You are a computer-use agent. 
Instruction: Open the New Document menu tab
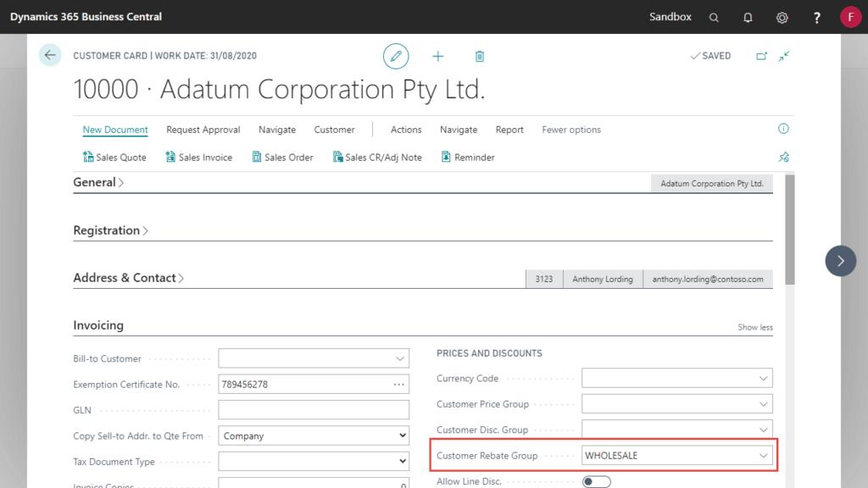[x=115, y=130]
